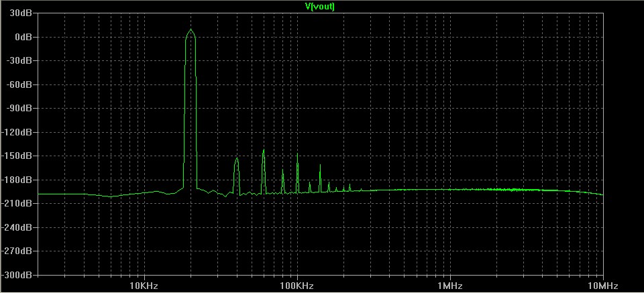Click the second harmonic peak near 40KHz

[x=237, y=159]
